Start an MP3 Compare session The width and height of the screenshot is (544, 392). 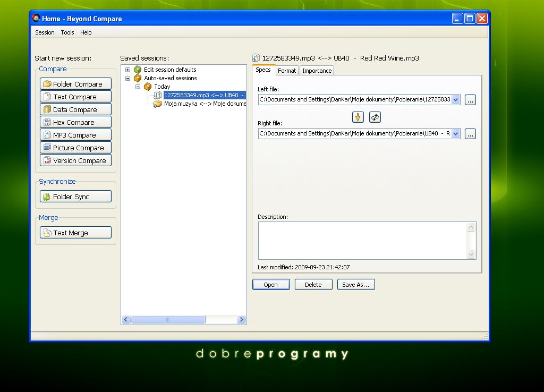(75, 135)
